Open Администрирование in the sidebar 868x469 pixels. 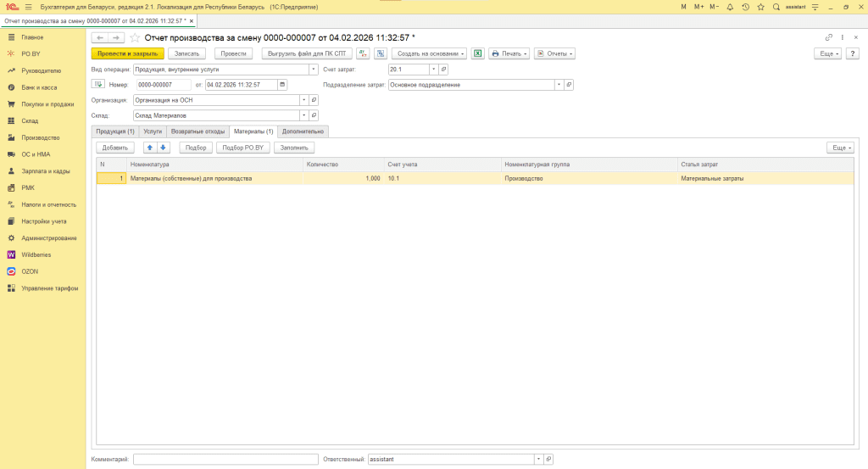tap(48, 238)
